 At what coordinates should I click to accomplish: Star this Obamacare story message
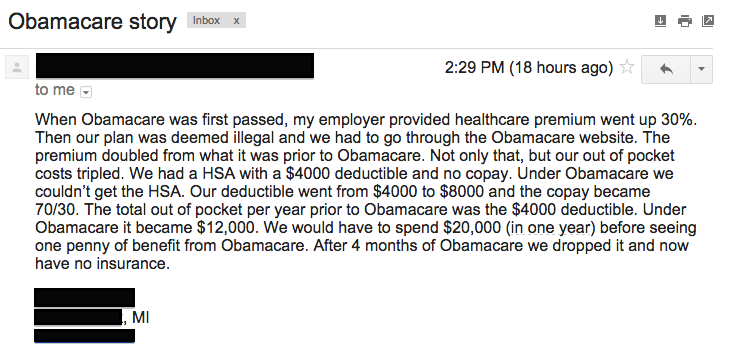[627, 67]
